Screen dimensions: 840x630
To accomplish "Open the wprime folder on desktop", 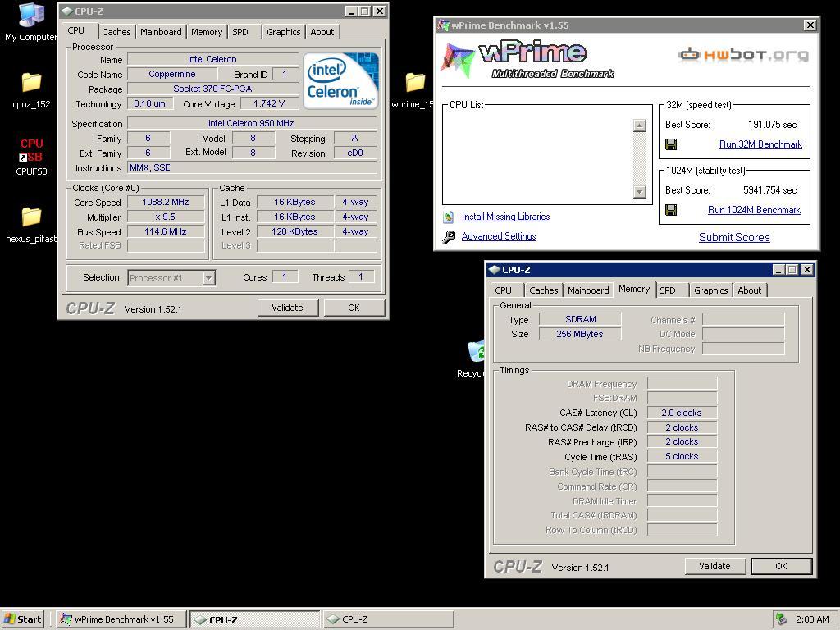I will click(x=415, y=82).
